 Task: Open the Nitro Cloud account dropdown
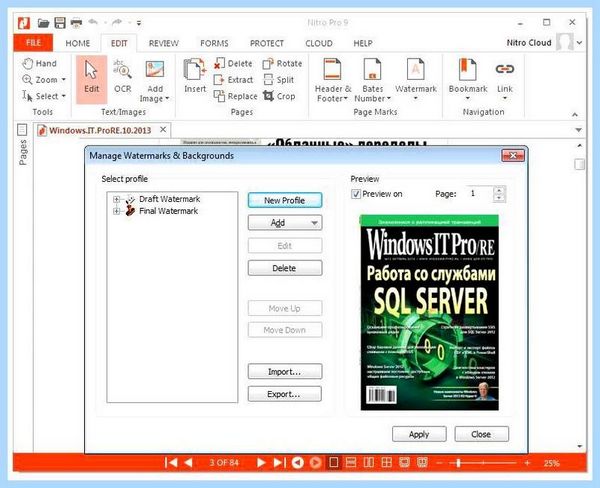point(579,42)
